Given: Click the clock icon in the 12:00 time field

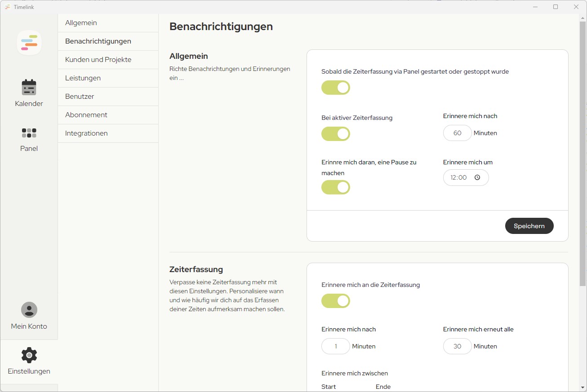Looking at the screenshot, I should point(477,177).
